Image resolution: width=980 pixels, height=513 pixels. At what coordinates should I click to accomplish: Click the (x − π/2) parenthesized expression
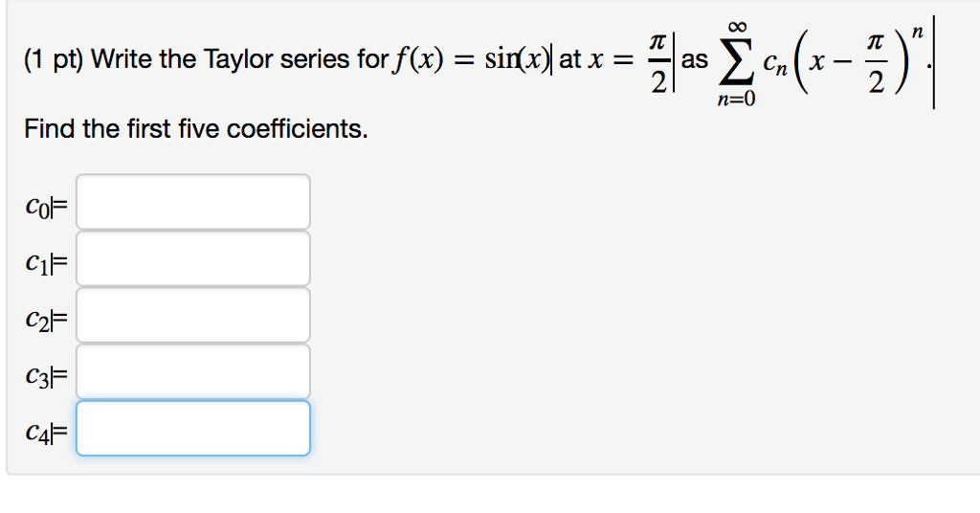[849, 64]
